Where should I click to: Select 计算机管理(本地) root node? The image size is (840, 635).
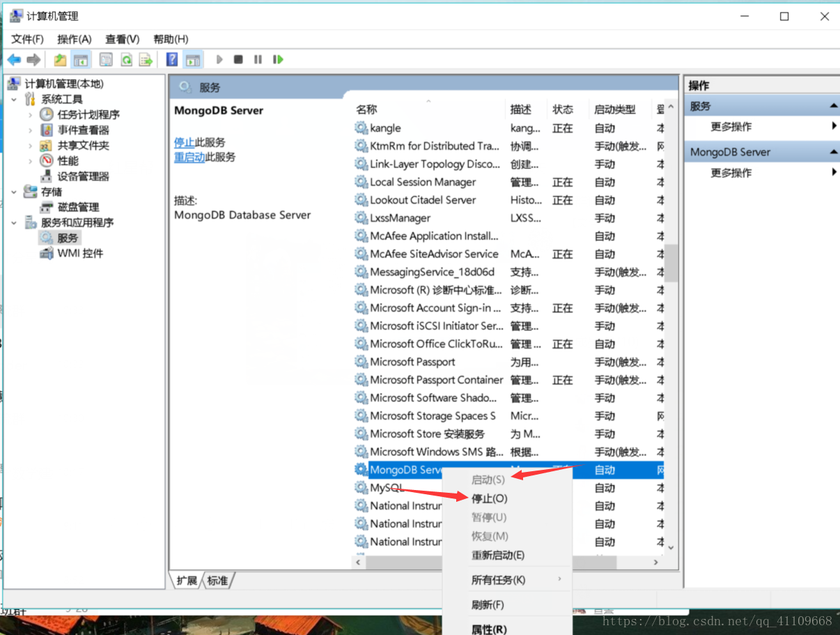[x=64, y=84]
